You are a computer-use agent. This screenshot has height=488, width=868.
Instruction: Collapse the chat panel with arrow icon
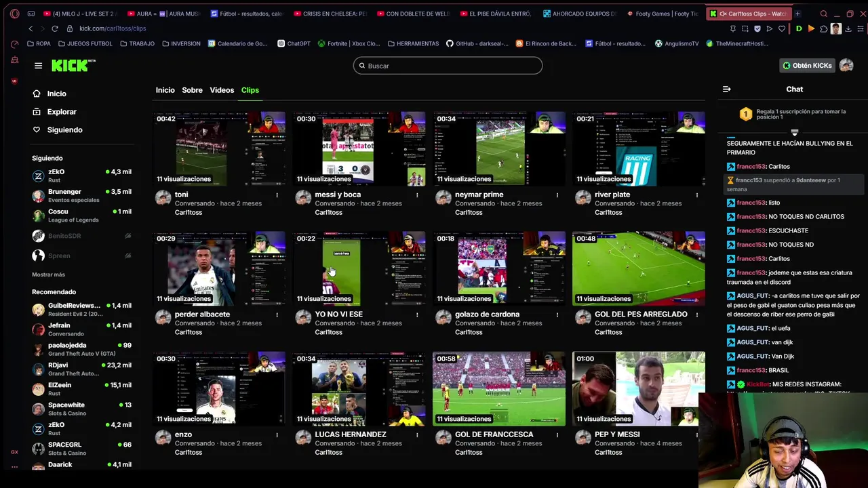[726, 89]
